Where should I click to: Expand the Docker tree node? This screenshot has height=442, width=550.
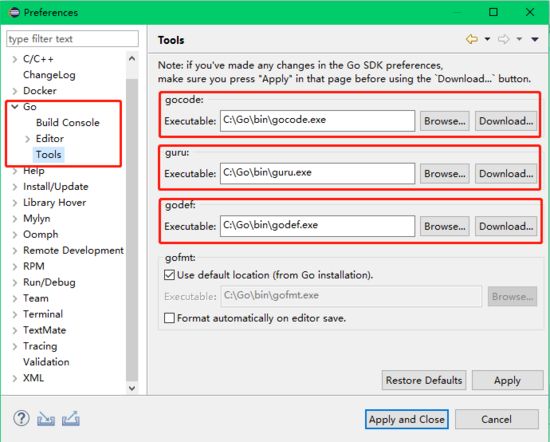pyautogui.click(x=15, y=91)
